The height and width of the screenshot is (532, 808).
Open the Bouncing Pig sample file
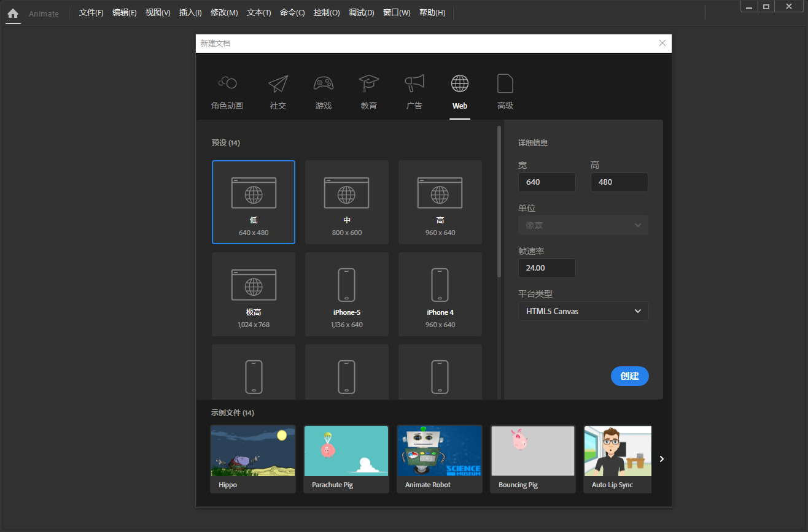(x=533, y=459)
